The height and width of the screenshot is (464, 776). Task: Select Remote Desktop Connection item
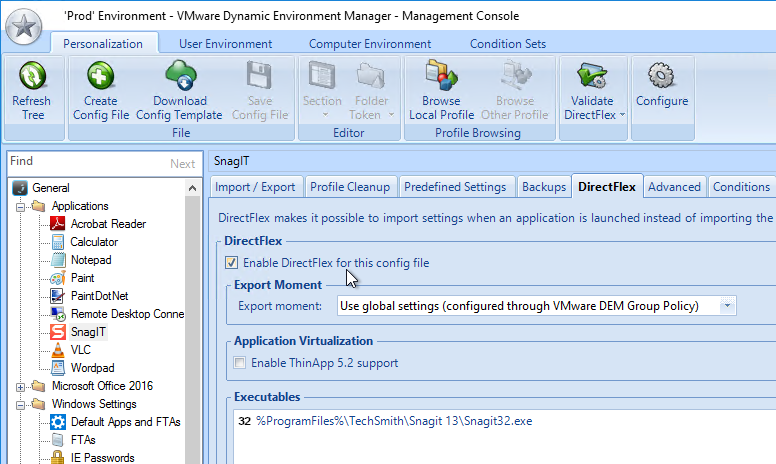point(127,314)
